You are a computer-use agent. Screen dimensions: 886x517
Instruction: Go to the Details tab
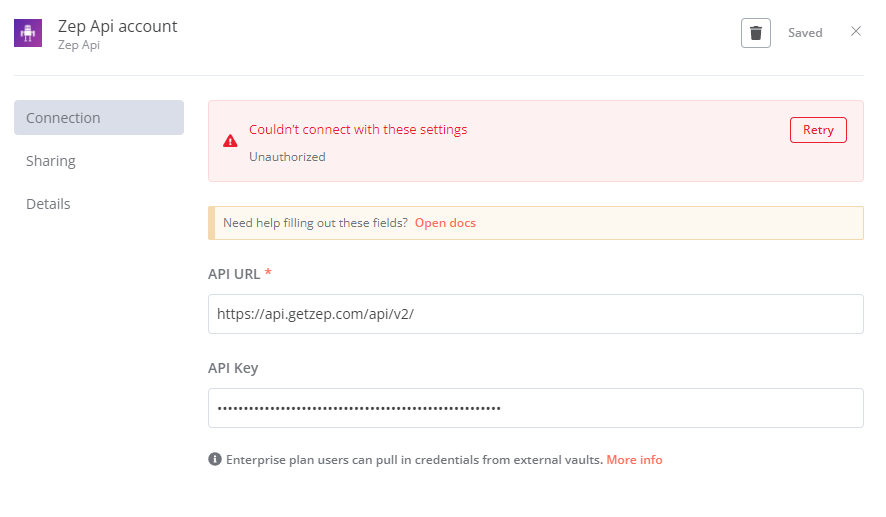point(48,204)
